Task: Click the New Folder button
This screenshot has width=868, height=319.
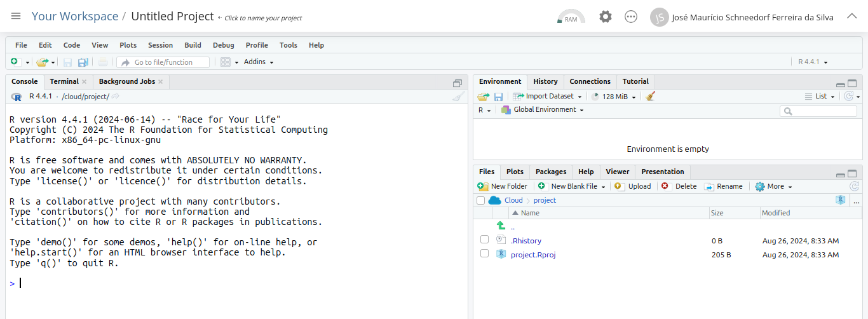Action: pos(502,186)
